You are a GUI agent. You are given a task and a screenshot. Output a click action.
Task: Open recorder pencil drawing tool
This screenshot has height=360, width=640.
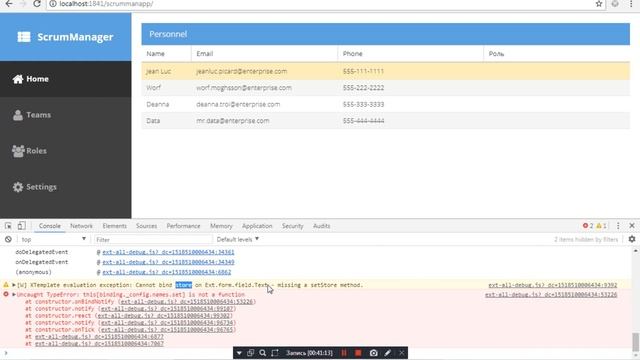(388, 353)
